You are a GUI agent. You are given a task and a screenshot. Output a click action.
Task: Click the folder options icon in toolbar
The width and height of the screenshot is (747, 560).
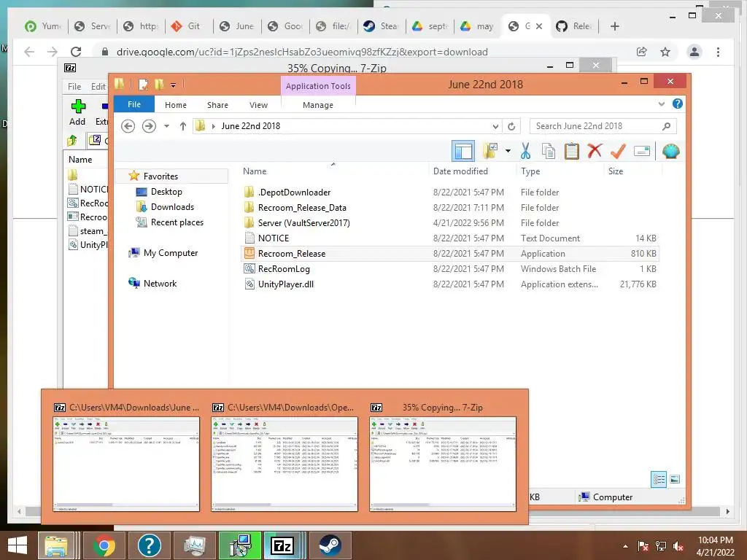(x=490, y=152)
